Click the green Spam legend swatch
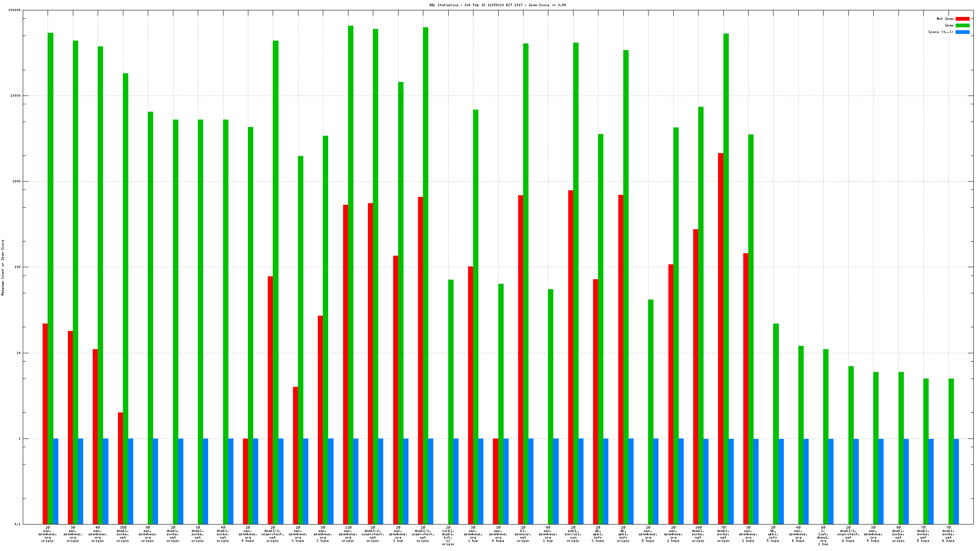The height and width of the screenshot is (551, 980). 962,25
